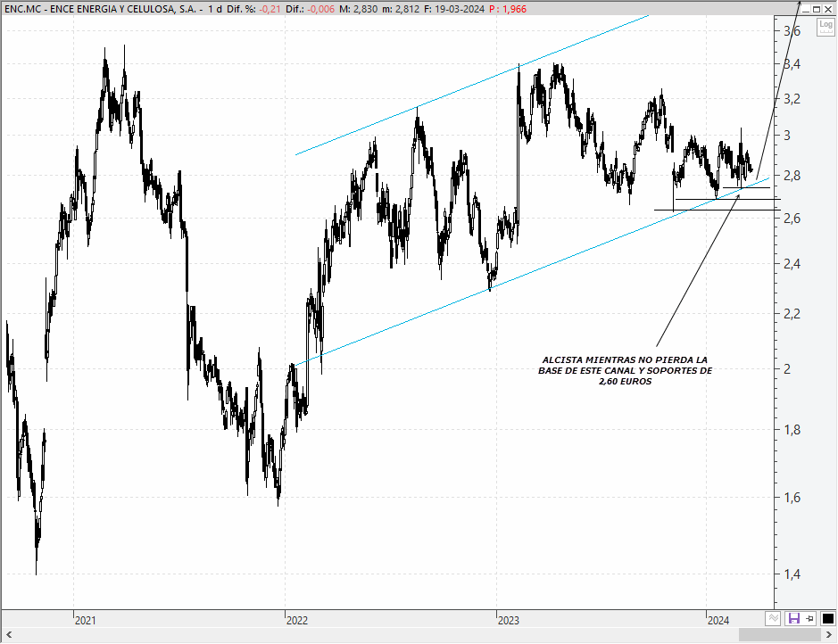The height and width of the screenshot is (644, 838).
Task: Select the 'ALCISTA MIENTRAS NO PIERDA LA' annotation text
Action: (x=625, y=360)
